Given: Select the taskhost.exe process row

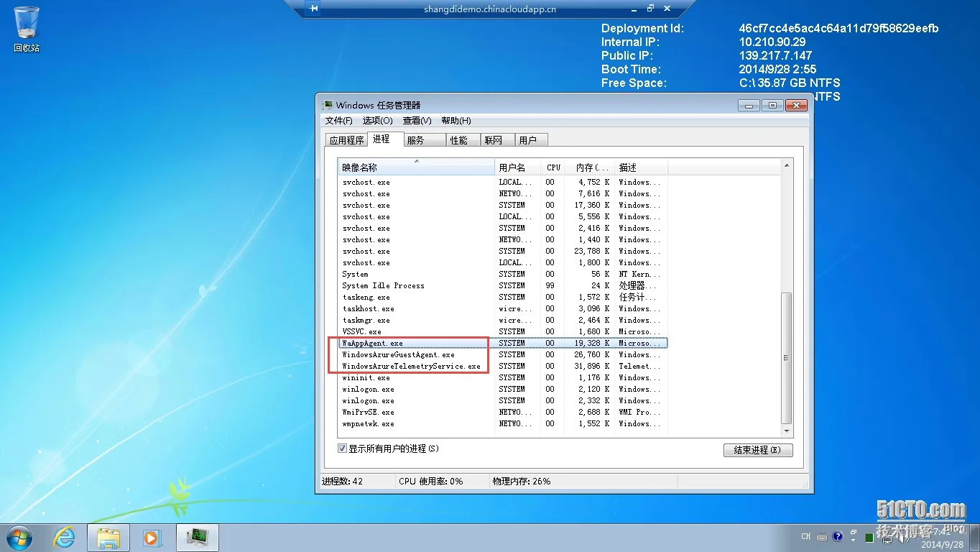Looking at the screenshot, I should 503,308.
